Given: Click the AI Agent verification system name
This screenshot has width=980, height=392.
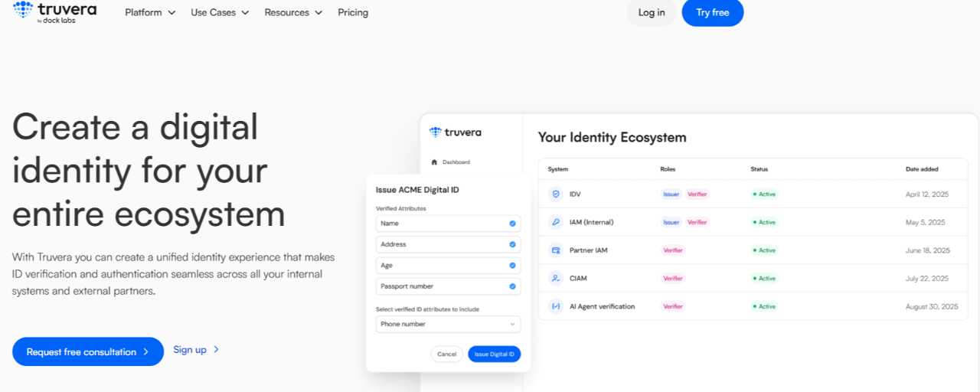Looking at the screenshot, I should pyautogui.click(x=602, y=306).
